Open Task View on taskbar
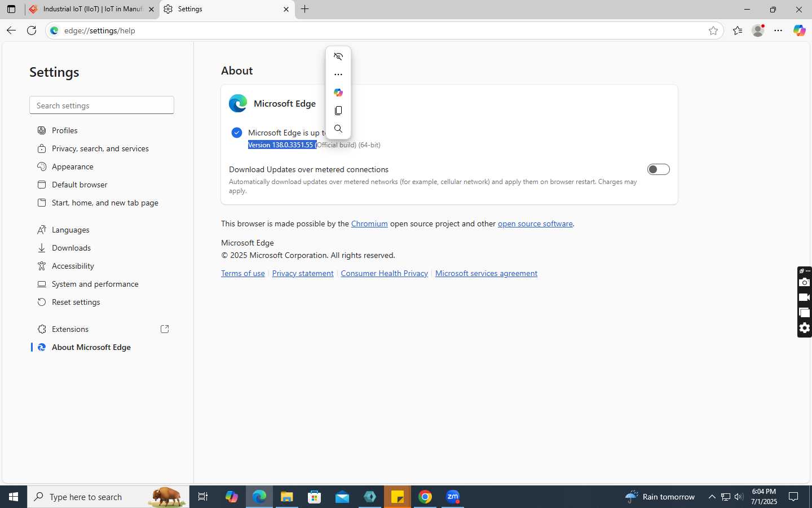812x508 pixels. pos(203,497)
